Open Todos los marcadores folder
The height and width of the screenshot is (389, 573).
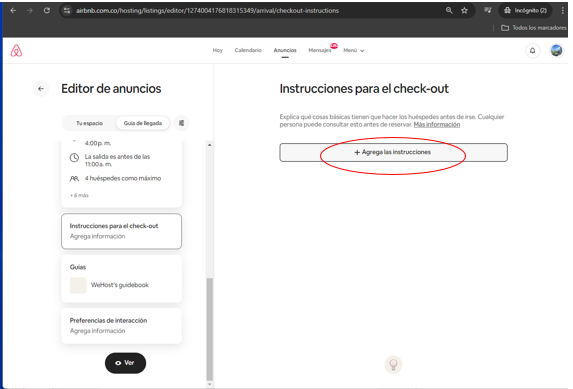coord(534,28)
